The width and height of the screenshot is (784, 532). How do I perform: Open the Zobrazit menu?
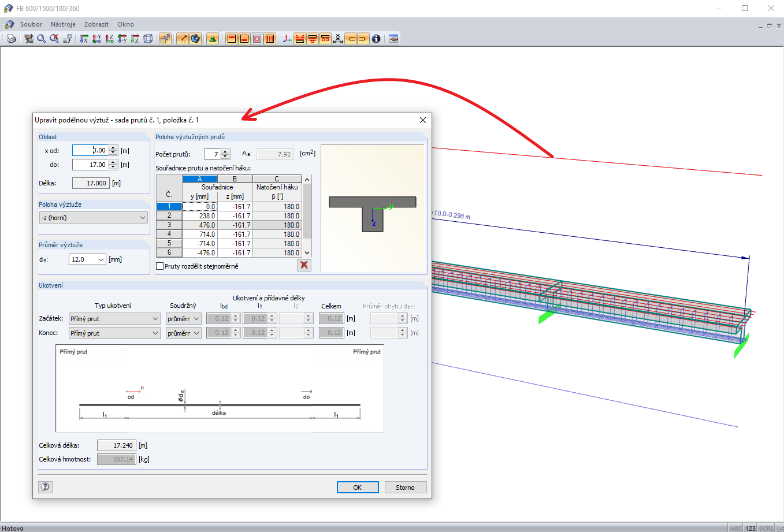pos(96,24)
